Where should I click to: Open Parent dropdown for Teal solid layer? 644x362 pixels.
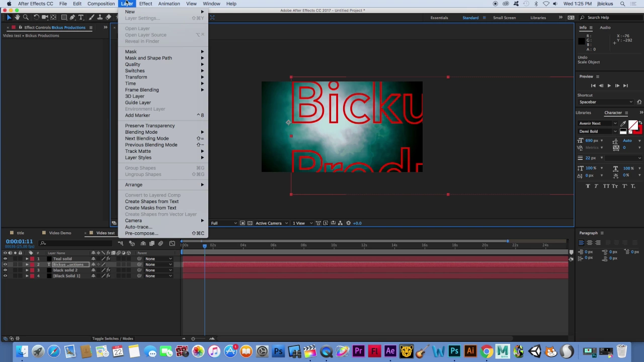click(x=158, y=259)
